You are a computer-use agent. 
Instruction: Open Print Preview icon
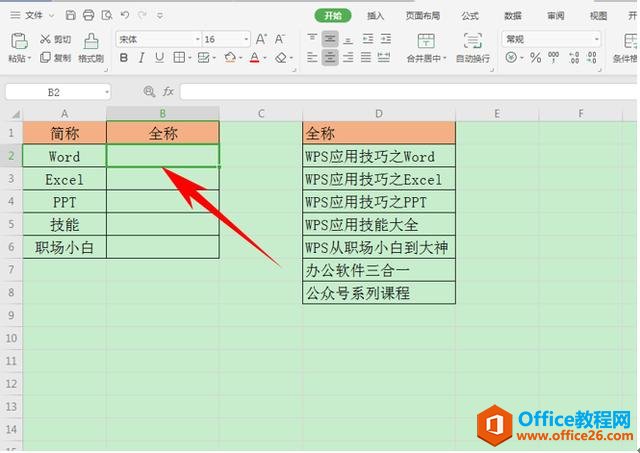pyautogui.click(x=107, y=16)
